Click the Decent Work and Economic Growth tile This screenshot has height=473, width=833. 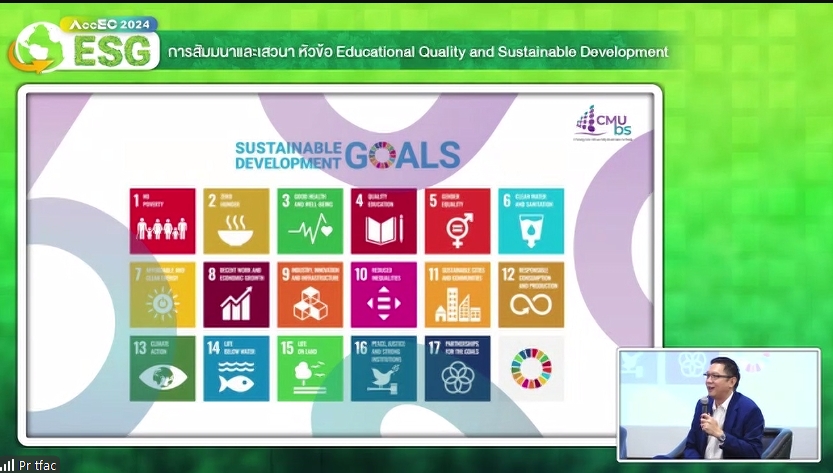click(x=236, y=295)
